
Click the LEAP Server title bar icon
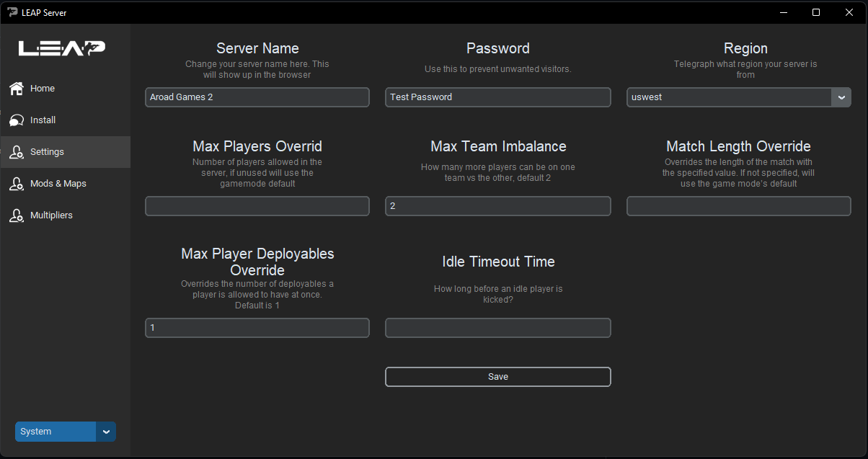tap(12, 12)
